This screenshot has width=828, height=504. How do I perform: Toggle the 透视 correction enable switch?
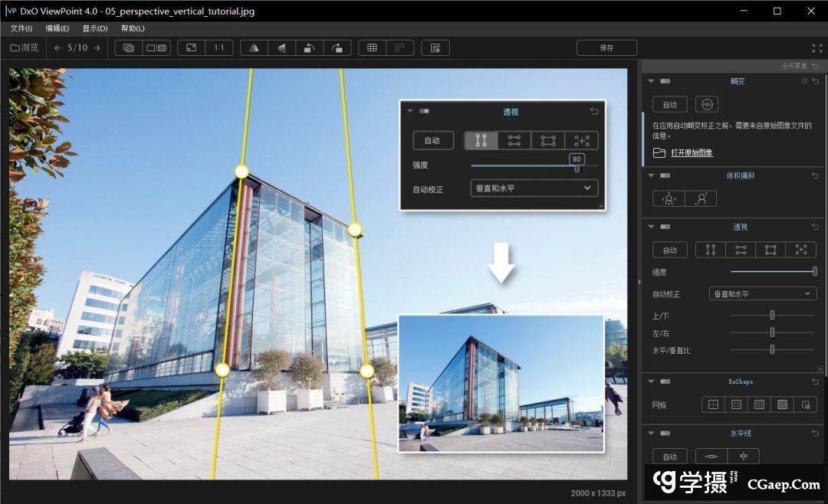(x=665, y=227)
